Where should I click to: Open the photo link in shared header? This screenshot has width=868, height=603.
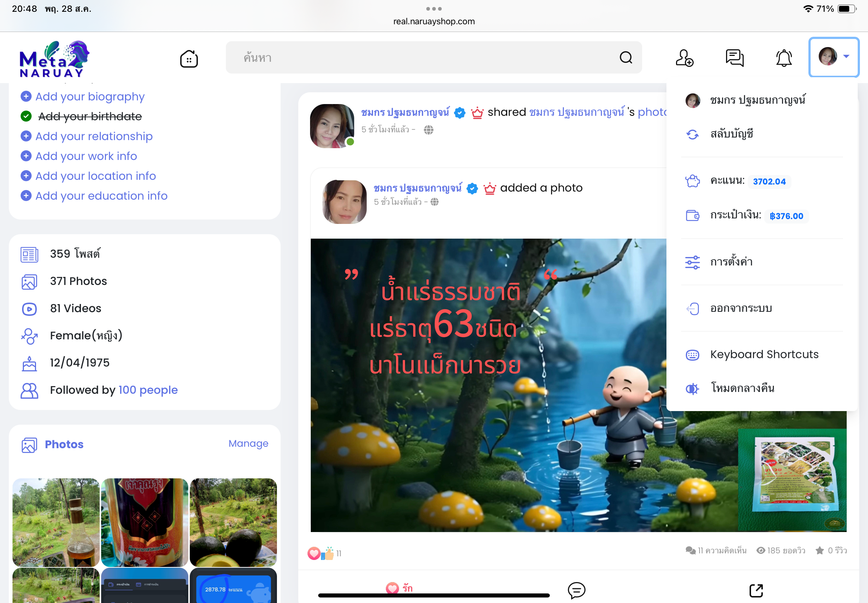tap(652, 112)
